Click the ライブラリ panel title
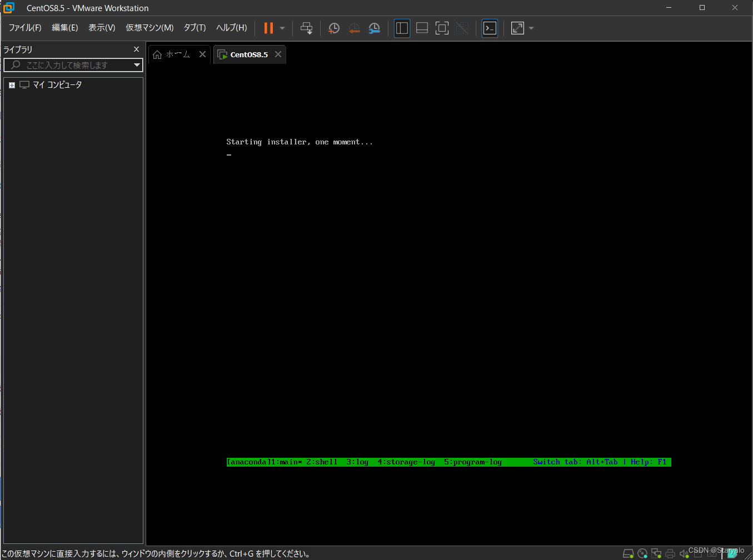This screenshot has height=560, width=753. click(18, 49)
